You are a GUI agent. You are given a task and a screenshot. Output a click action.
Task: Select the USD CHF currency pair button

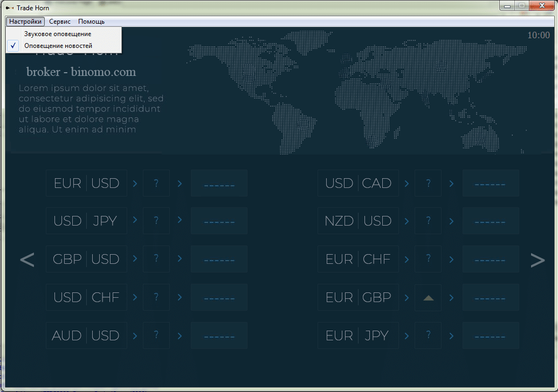pos(86,297)
